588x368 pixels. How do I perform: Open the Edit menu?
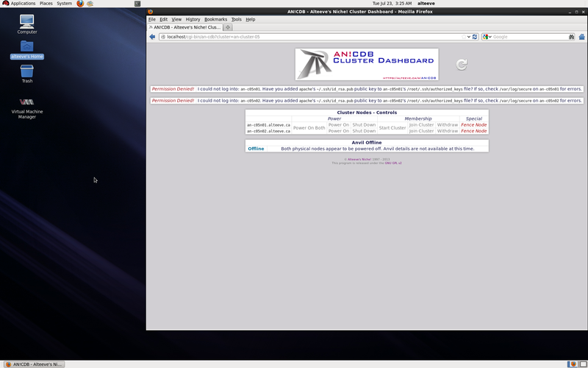pos(163,19)
